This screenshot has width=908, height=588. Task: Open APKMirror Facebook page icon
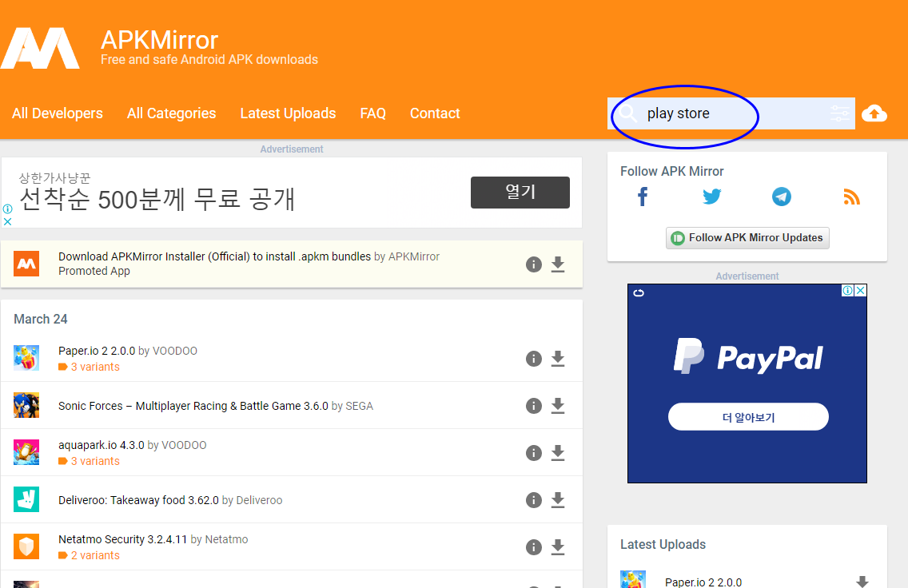[x=642, y=197]
